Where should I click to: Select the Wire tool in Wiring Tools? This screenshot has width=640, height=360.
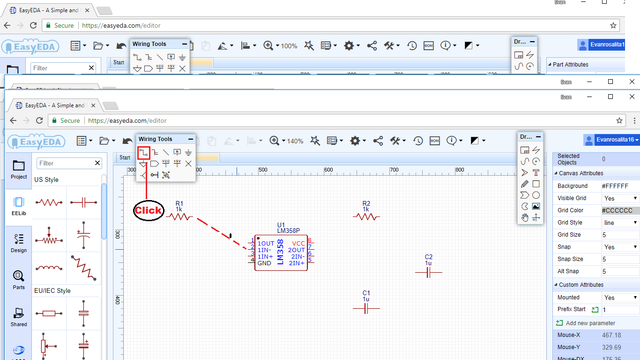[144, 153]
